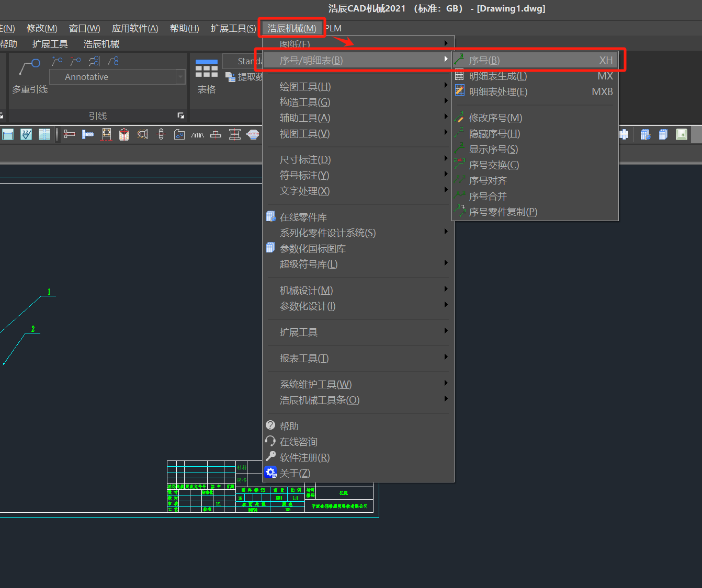Click 在线咨询 headset entry

click(x=358, y=442)
